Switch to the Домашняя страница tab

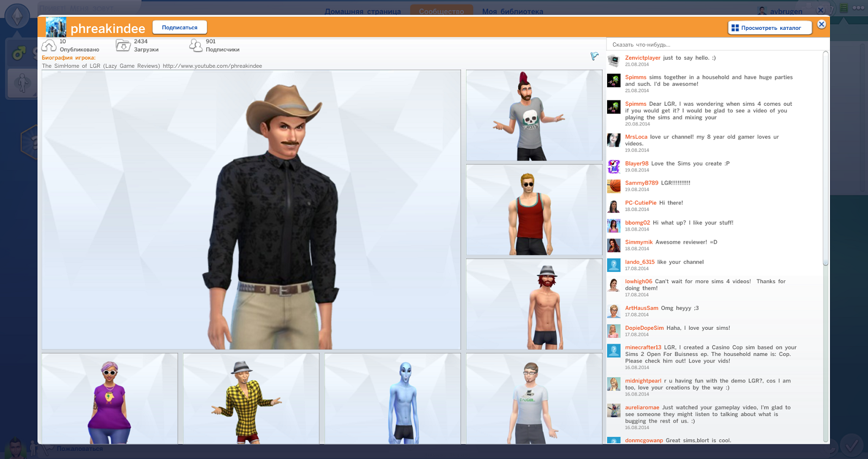point(362,11)
